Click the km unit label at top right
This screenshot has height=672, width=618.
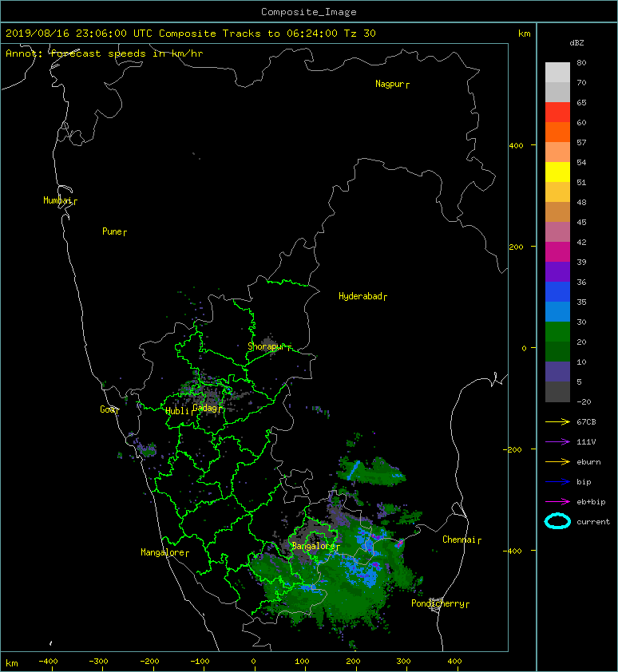point(524,34)
